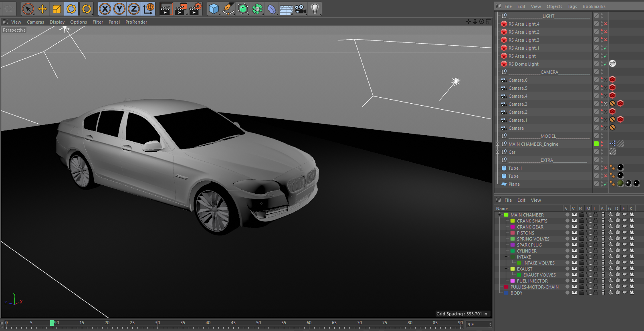Select the PULLIES-MOTOR-CHAIN layer

[x=534, y=287]
